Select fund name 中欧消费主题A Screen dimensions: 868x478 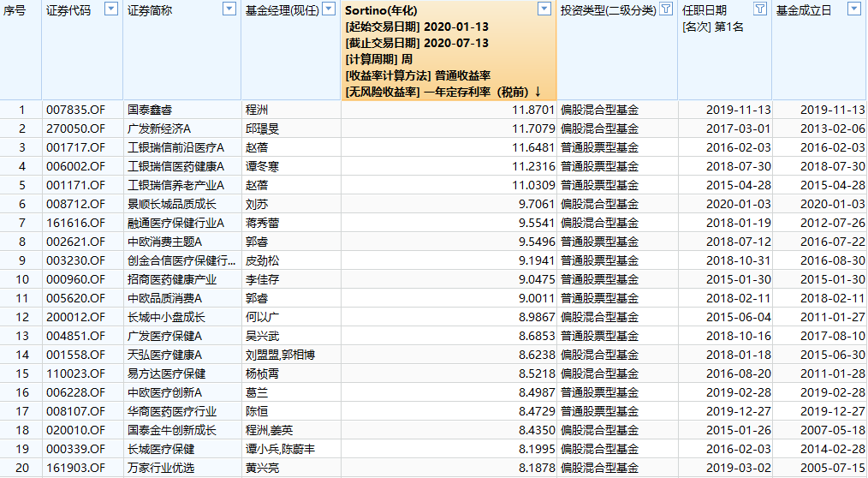(165, 242)
